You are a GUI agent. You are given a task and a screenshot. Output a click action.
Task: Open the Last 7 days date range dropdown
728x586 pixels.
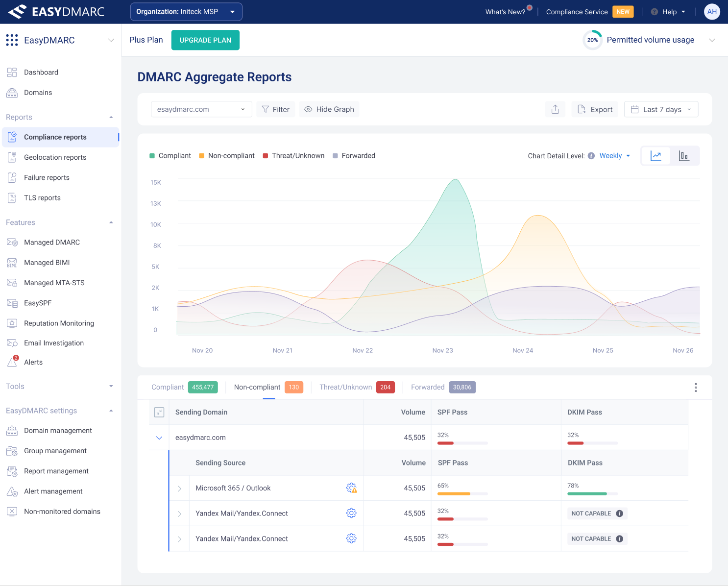[x=661, y=109]
